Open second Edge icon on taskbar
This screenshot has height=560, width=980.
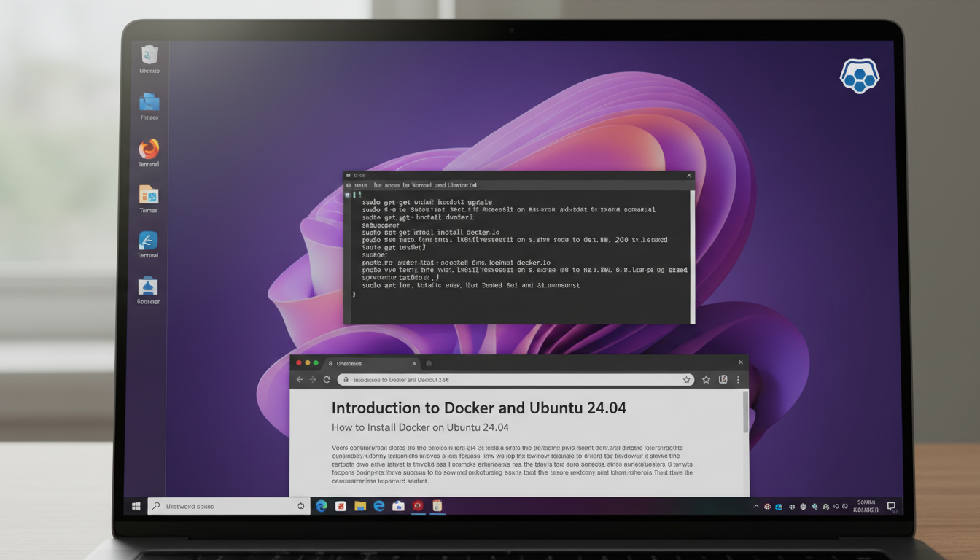(x=379, y=505)
